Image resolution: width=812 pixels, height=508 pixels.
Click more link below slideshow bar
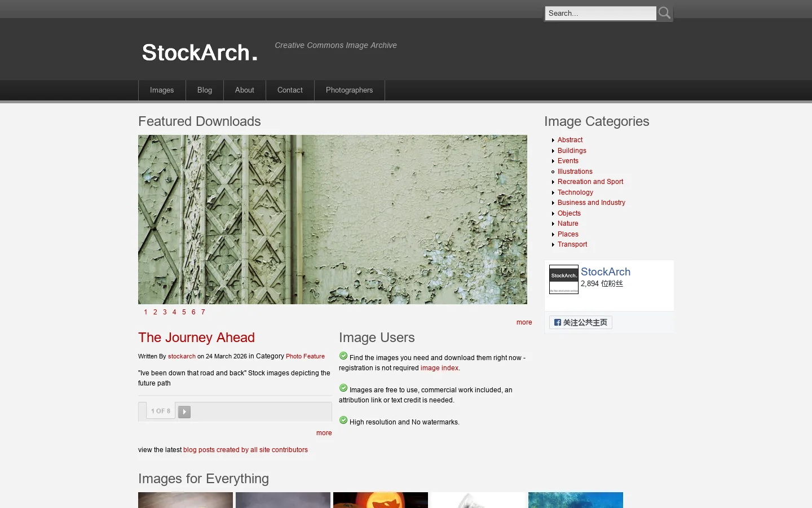click(x=324, y=433)
